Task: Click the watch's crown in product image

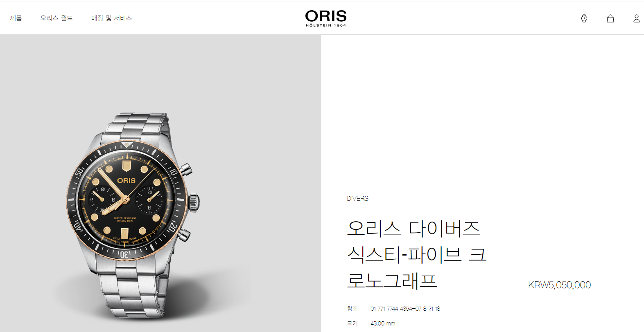Action: 194,202
